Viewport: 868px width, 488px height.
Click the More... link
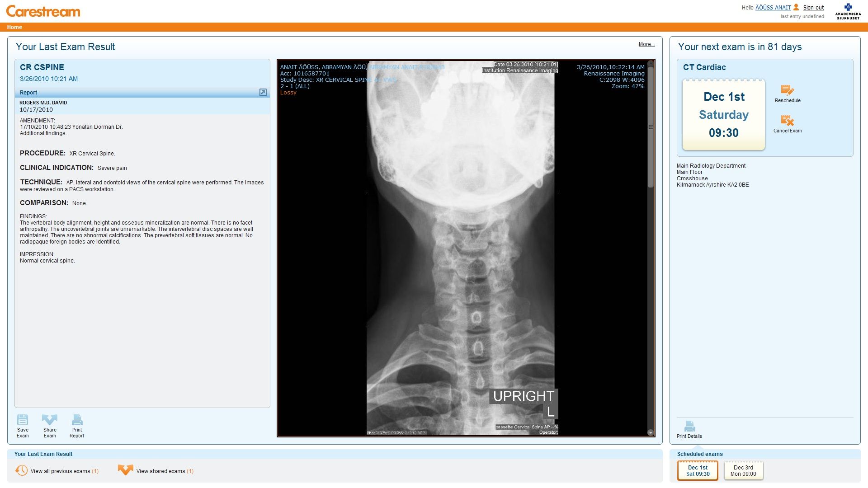click(646, 44)
